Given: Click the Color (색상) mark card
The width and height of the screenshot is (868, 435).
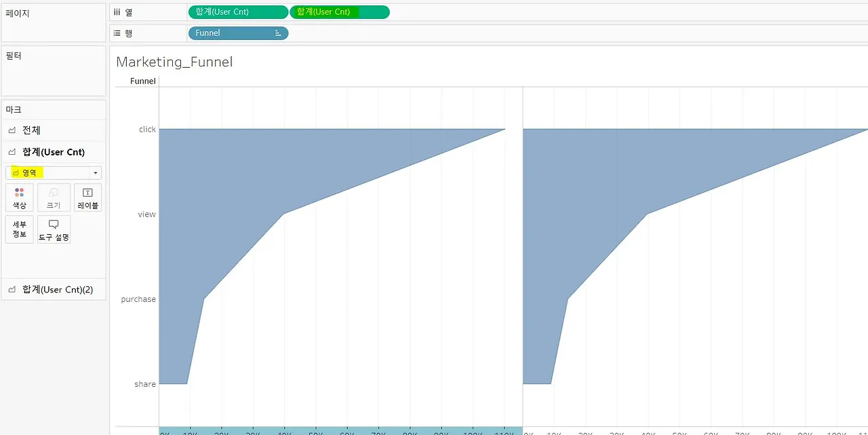Looking at the screenshot, I should coord(19,197).
